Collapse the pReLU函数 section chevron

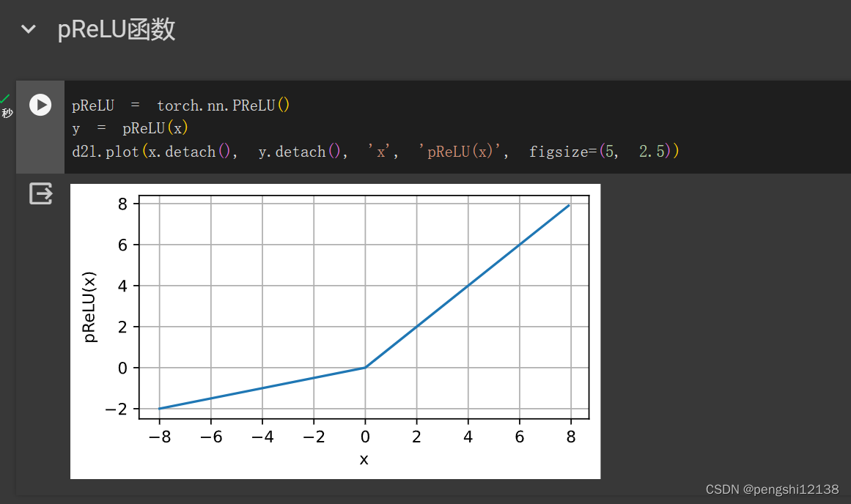tap(29, 29)
